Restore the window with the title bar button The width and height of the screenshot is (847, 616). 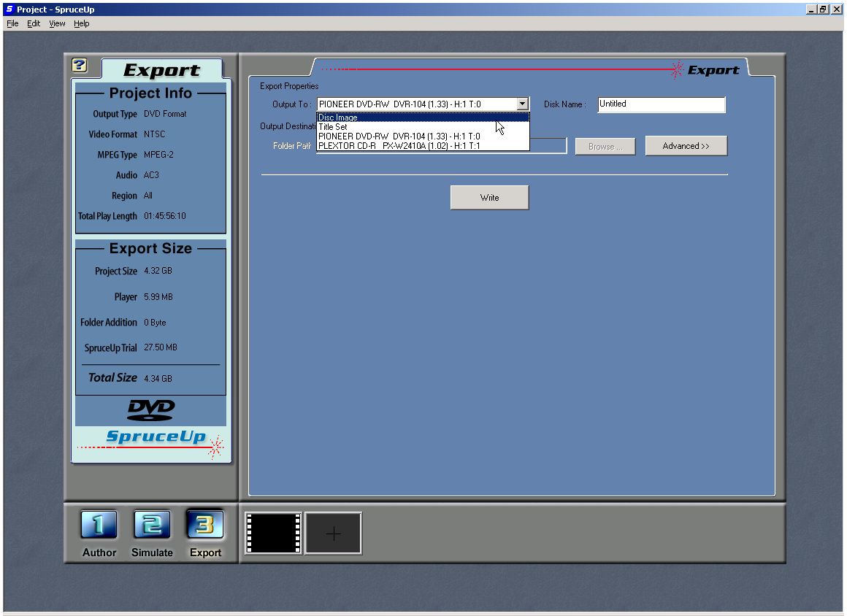(x=823, y=9)
